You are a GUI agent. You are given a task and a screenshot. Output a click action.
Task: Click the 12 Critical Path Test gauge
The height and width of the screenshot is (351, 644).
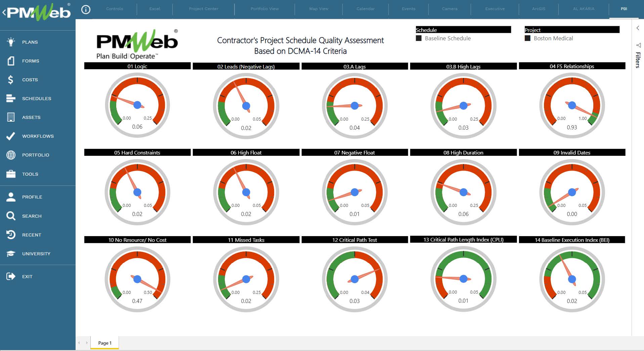coord(355,279)
